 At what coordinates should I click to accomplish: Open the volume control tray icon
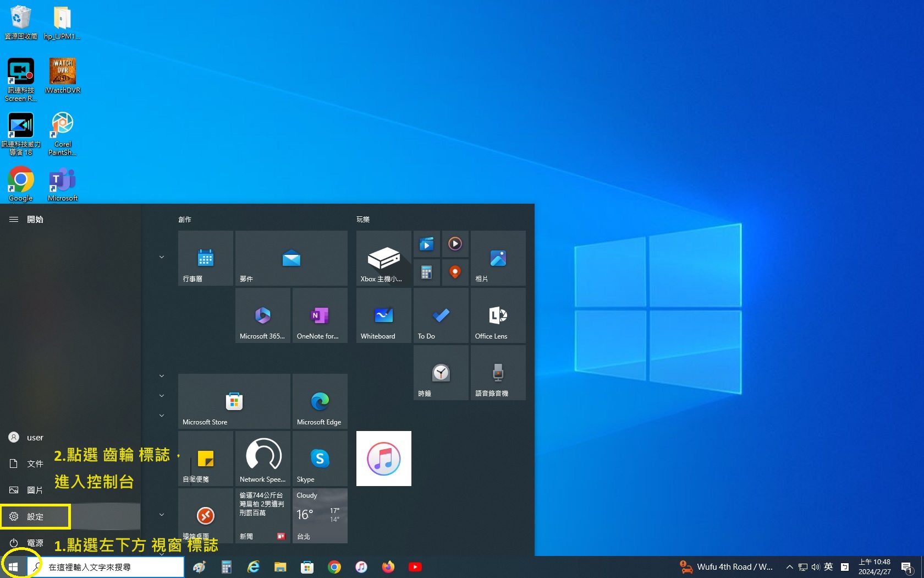pyautogui.click(x=816, y=567)
